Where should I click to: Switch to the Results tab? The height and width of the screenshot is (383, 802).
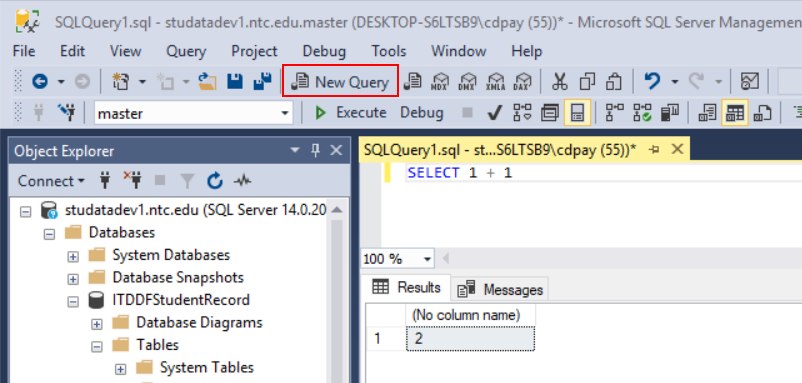pyautogui.click(x=407, y=287)
